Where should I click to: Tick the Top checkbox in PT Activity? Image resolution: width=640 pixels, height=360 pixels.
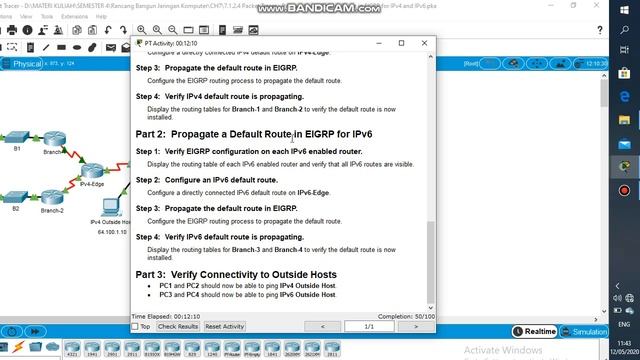[x=135, y=327]
